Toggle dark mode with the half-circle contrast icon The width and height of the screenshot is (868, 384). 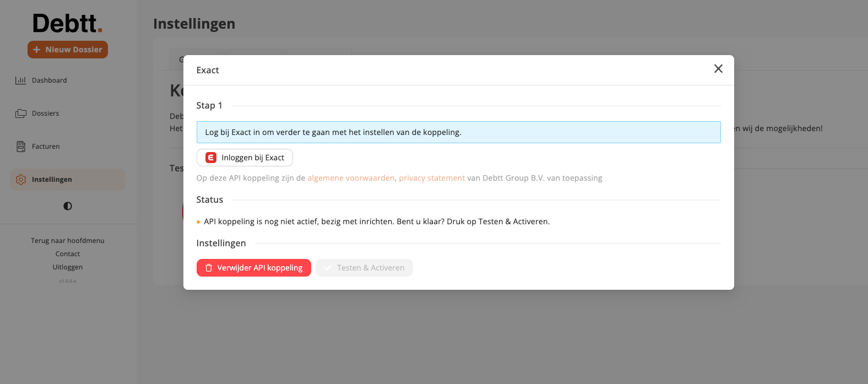click(x=68, y=206)
